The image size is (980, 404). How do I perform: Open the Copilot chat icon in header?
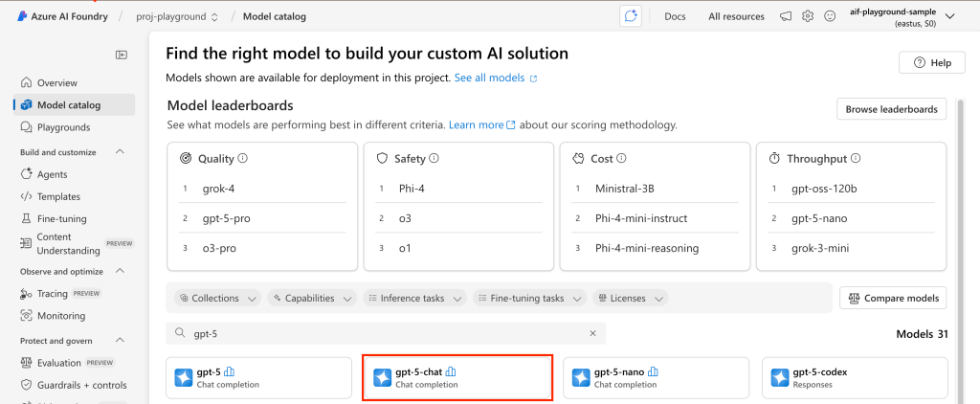(x=631, y=17)
